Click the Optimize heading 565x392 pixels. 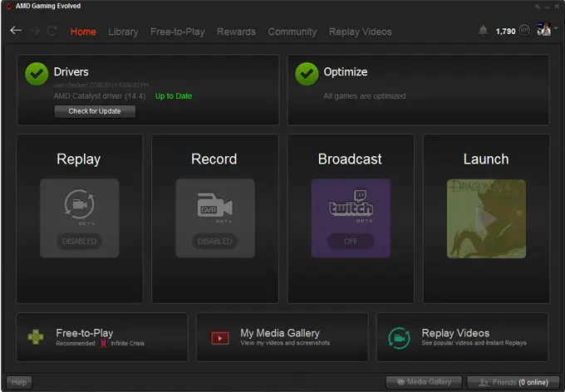346,71
